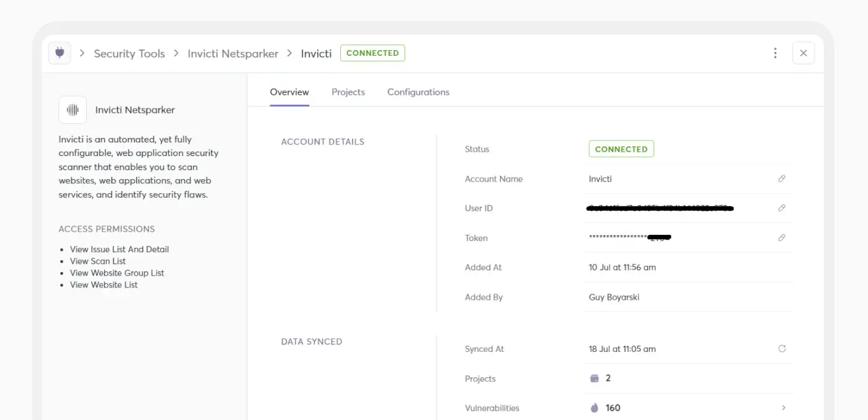The height and width of the screenshot is (420, 868).
Task: Click the CONNECTED status badge in Account Details
Action: 621,149
